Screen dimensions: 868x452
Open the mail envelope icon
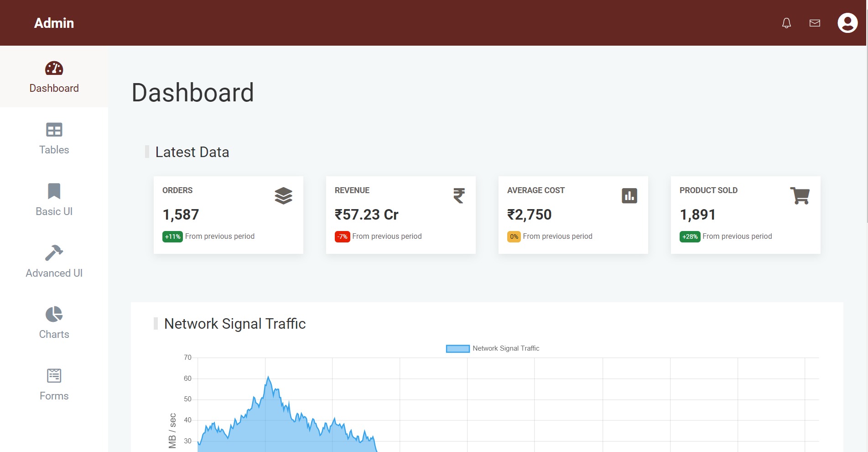(815, 23)
